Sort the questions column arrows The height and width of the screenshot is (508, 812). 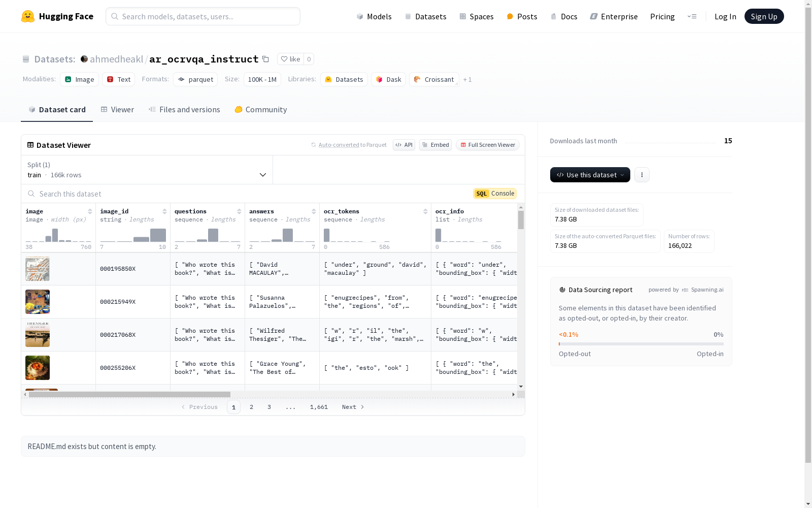point(239,211)
